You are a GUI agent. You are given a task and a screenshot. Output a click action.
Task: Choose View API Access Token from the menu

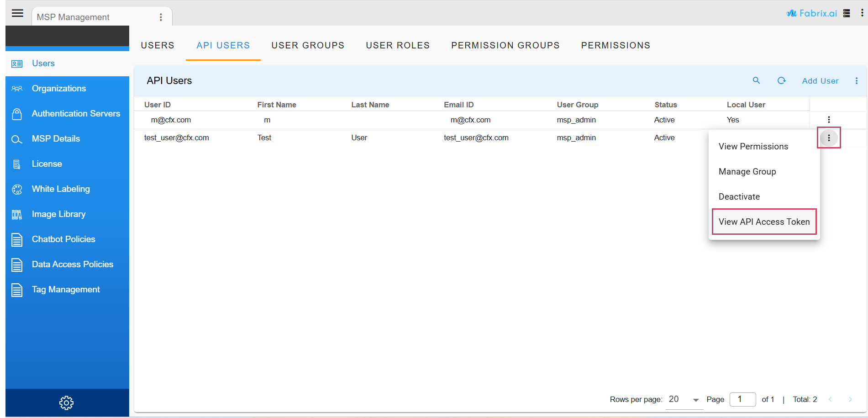click(x=763, y=222)
